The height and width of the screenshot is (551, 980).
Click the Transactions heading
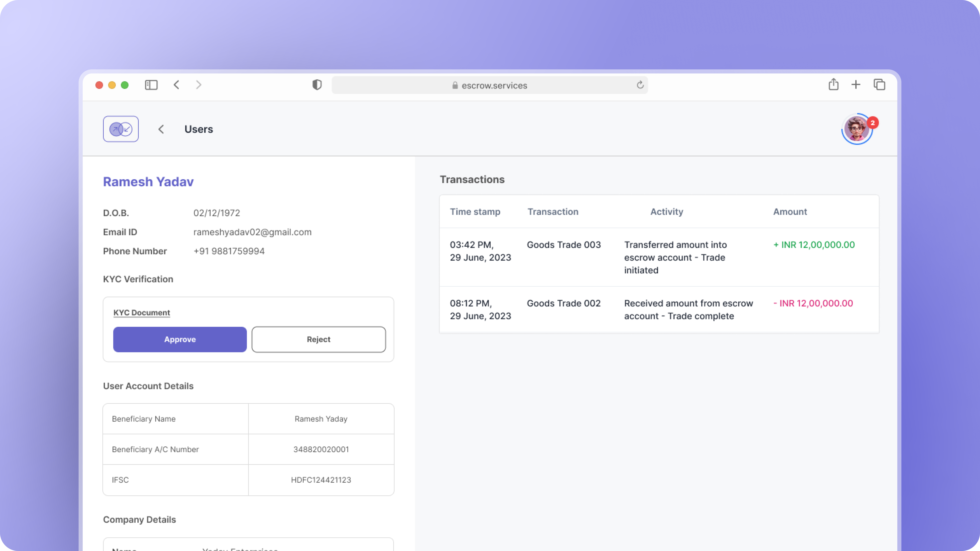(472, 179)
